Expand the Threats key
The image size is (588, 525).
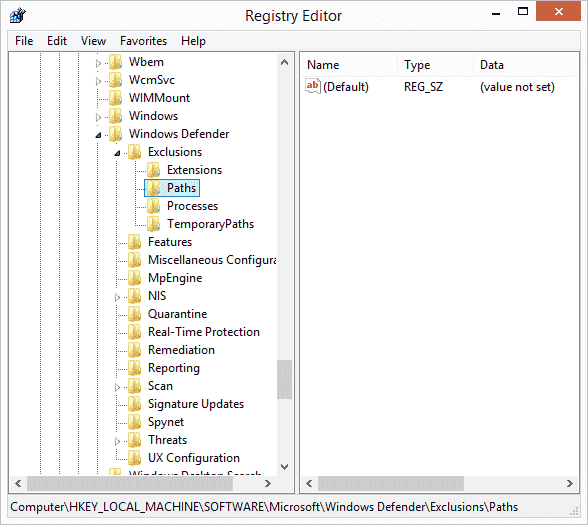[x=117, y=441]
